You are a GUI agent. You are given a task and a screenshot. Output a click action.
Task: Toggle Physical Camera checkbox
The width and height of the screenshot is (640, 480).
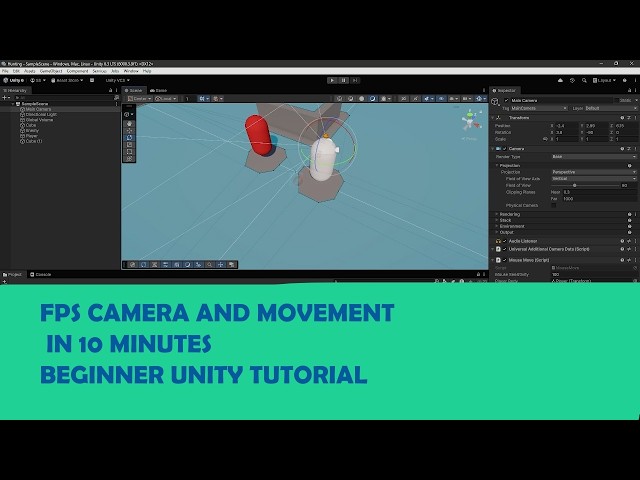click(x=553, y=205)
